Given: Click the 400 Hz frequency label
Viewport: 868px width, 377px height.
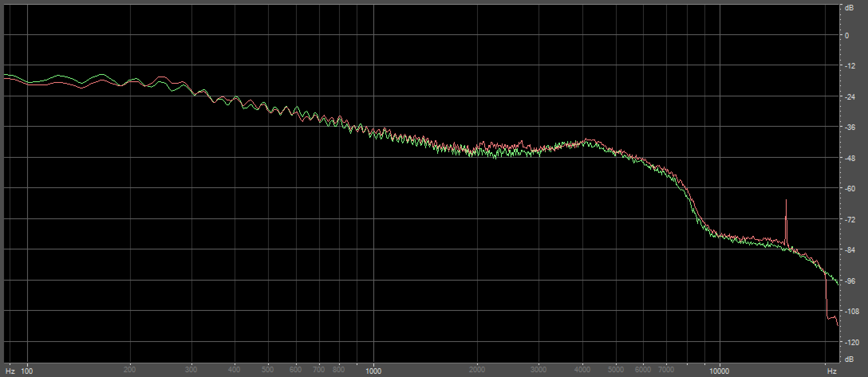Looking at the screenshot, I should pos(235,370).
